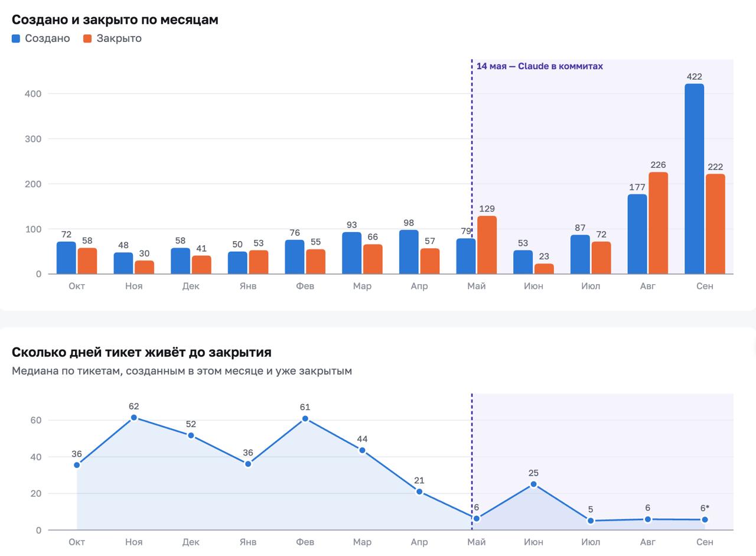Click the blue Июл bar showing 87
This screenshot has height=556, width=756.
pyautogui.click(x=580, y=255)
